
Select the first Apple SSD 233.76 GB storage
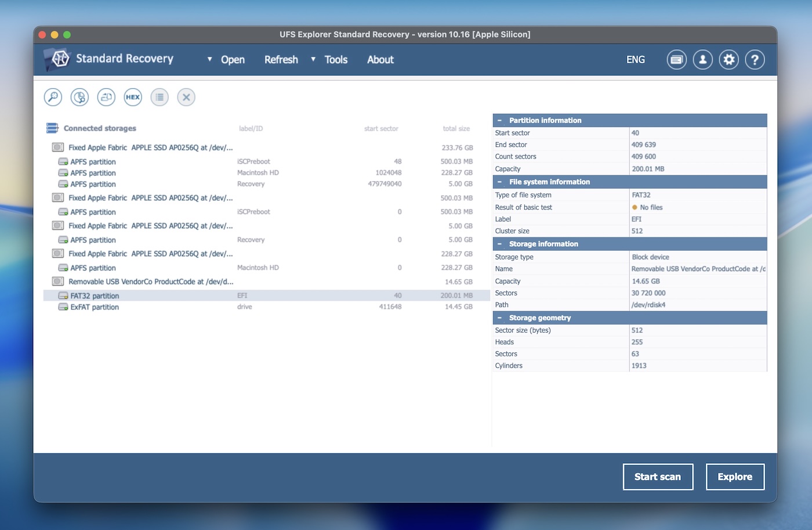pos(266,147)
